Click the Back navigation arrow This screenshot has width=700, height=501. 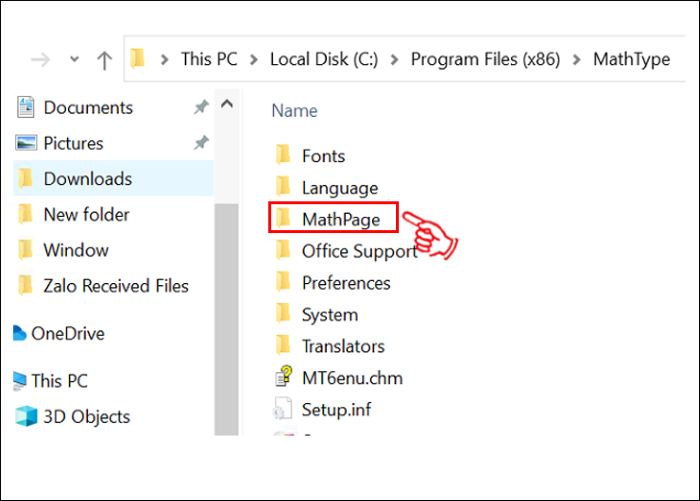click(39, 60)
